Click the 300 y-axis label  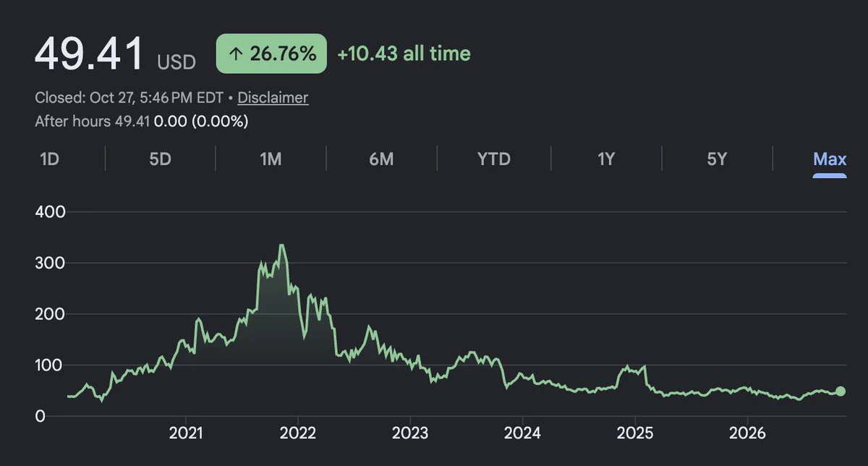coord(50,263)
